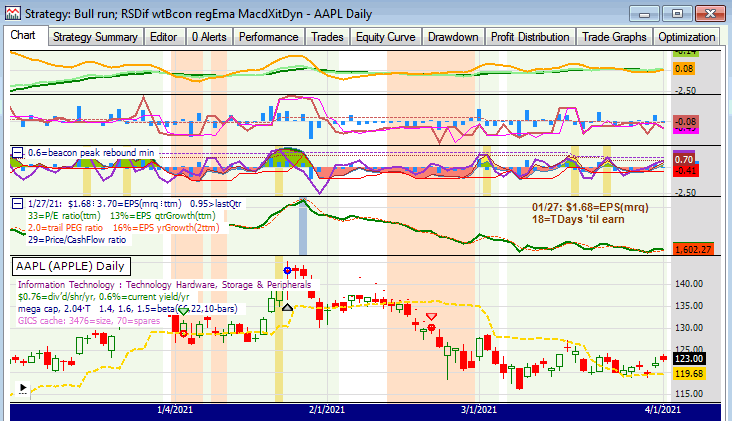Click the black up-triangle marker near 135
732x421 pixels.
[288, 307]
